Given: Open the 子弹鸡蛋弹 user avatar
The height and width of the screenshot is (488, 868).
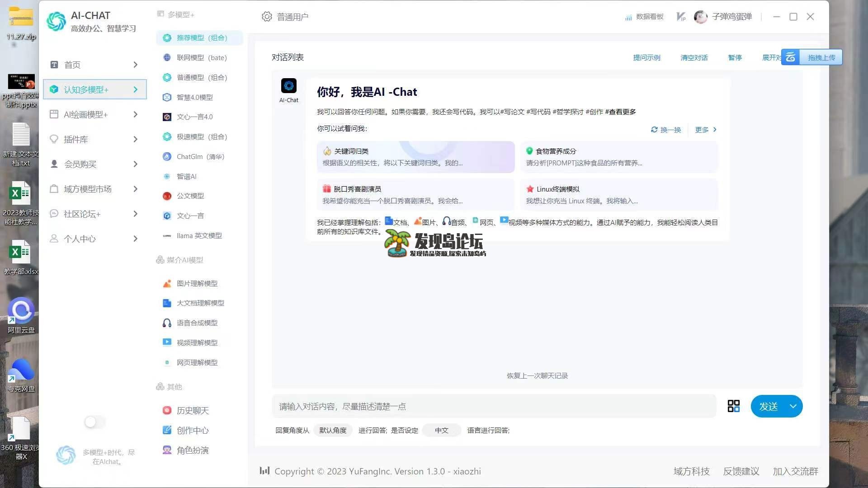Looking at the screenshot, I should tap(700, 17).
